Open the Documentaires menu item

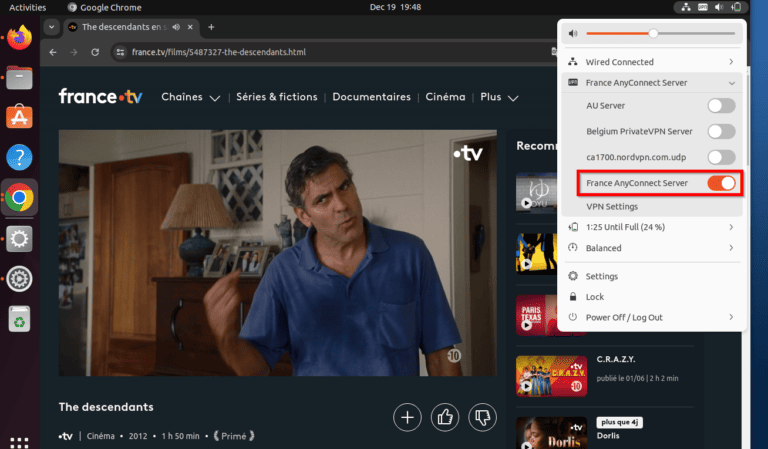[371, 97]
